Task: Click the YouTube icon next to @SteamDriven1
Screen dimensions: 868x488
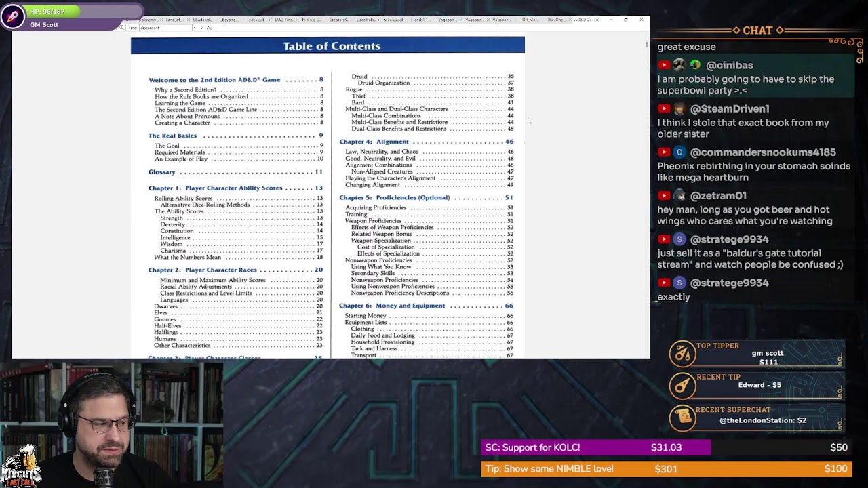Action: coord(664,108)
